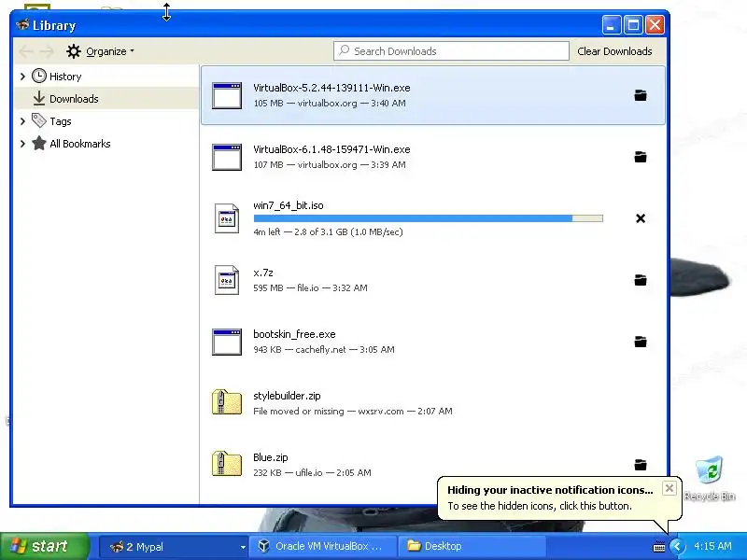Viewport: 747px width, 560px height.
Task: Select the Blue.zip filename
Action: 271,457
